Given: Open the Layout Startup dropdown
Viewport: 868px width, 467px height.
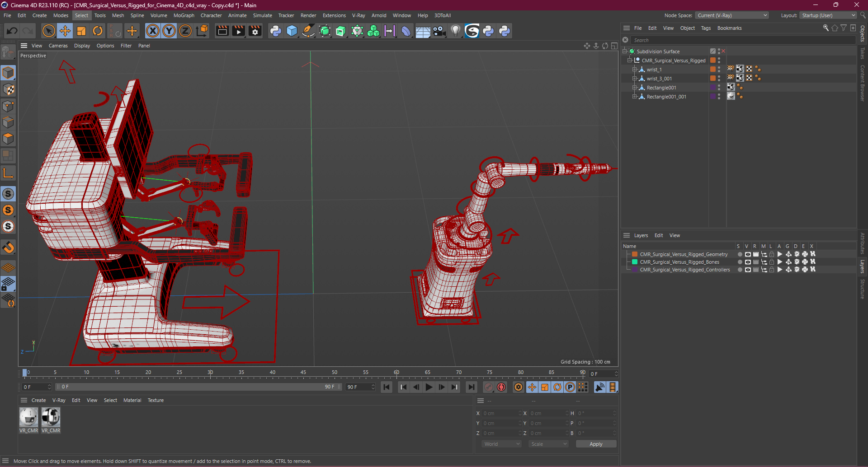Looking at the screenshot, I should 828,15.
